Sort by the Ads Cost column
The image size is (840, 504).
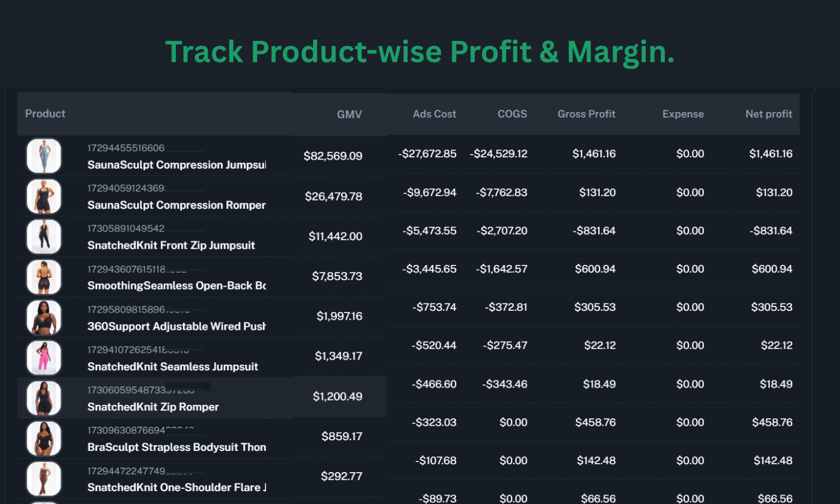434,114
